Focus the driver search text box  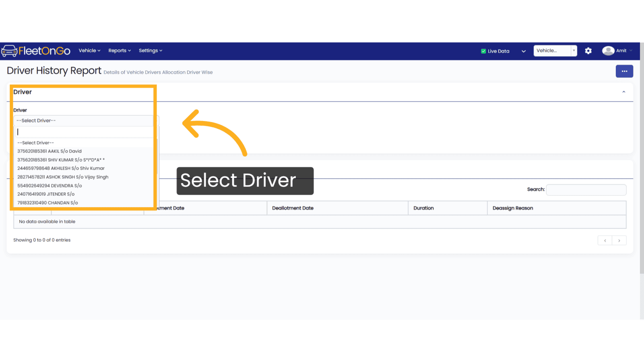click(x=85, y=132)
